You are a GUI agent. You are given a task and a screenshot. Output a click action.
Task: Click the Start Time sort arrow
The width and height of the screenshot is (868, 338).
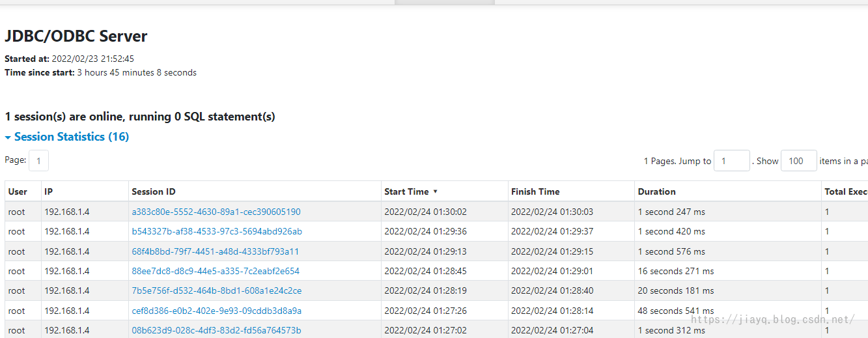coord(435,192)
